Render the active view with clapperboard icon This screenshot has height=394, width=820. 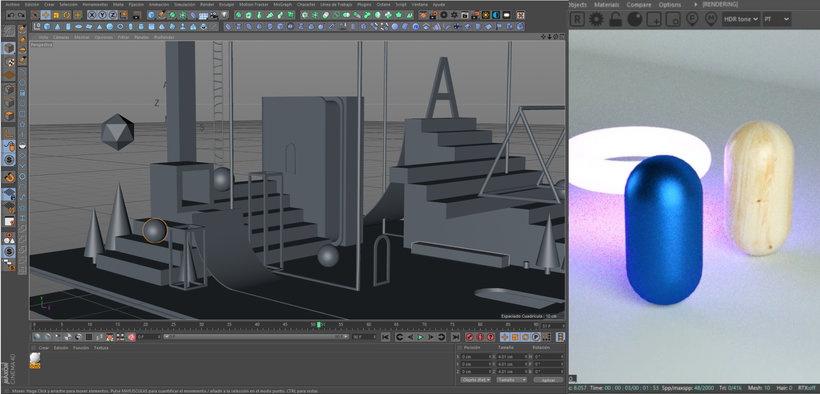(136, 15)
